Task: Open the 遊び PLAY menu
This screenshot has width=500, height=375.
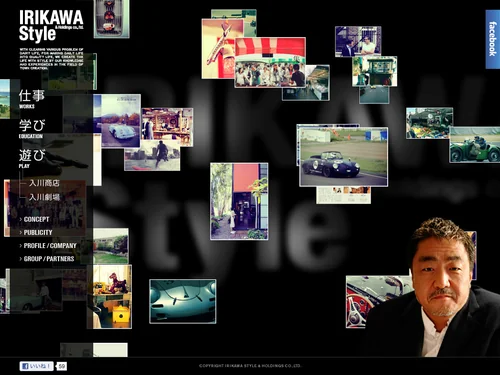Action: coord(32,158)
